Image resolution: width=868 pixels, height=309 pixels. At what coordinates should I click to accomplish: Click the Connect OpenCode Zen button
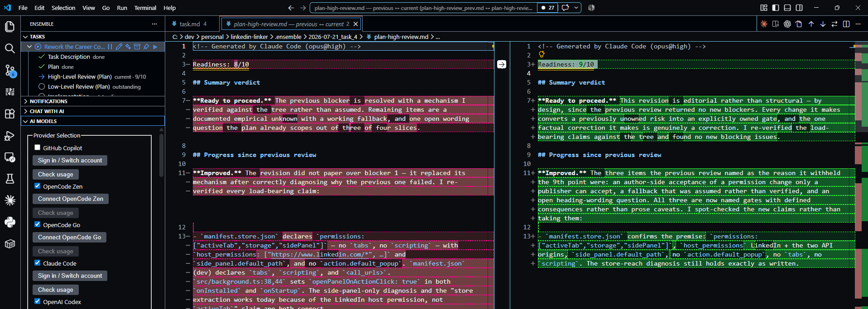71,199
